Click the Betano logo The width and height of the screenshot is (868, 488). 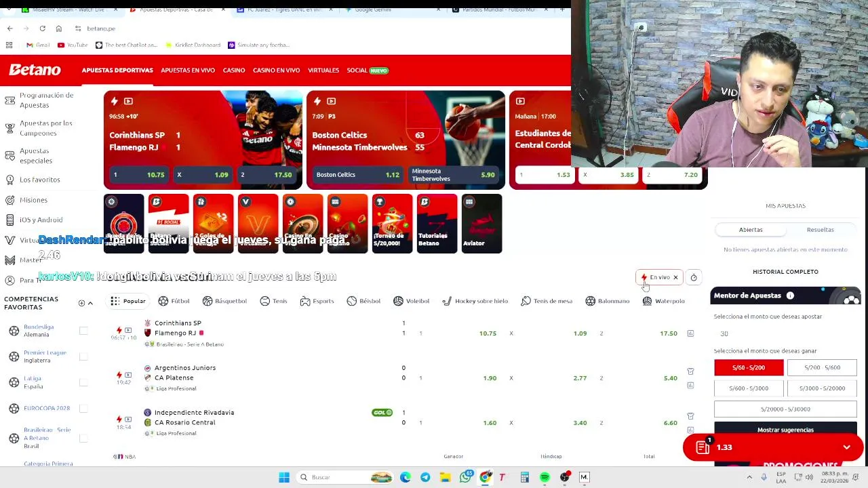tap(35, 70)
